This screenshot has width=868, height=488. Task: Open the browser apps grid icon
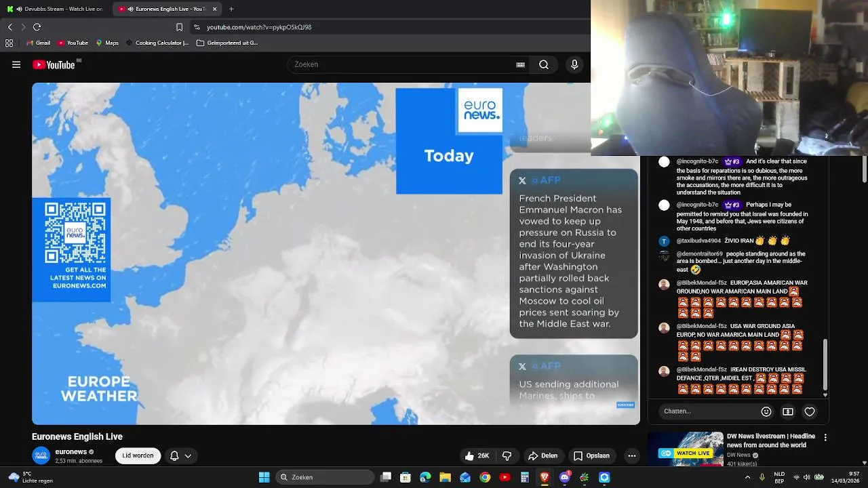coord(9,43)
